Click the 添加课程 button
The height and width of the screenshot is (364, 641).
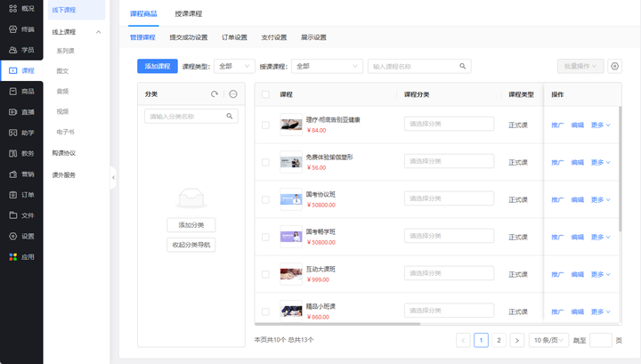(157, 67)
